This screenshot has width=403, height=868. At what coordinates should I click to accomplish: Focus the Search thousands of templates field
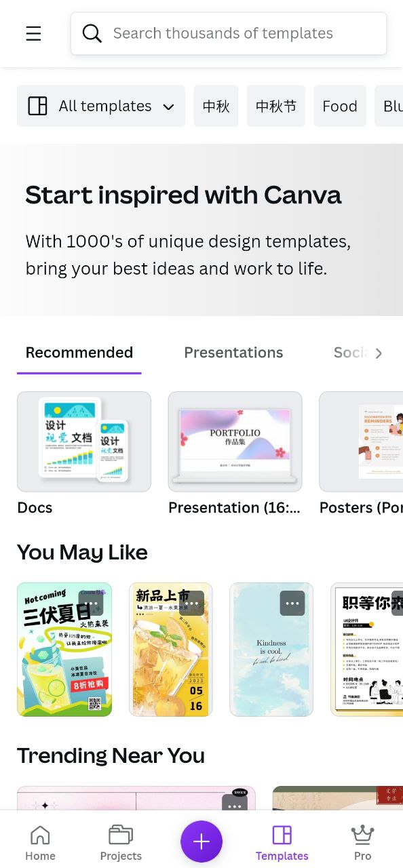click(x=229, y=33)
